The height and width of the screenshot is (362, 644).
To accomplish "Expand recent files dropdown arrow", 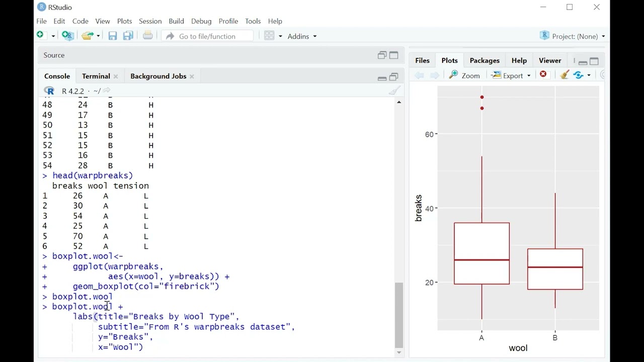I will click(99, 36).
